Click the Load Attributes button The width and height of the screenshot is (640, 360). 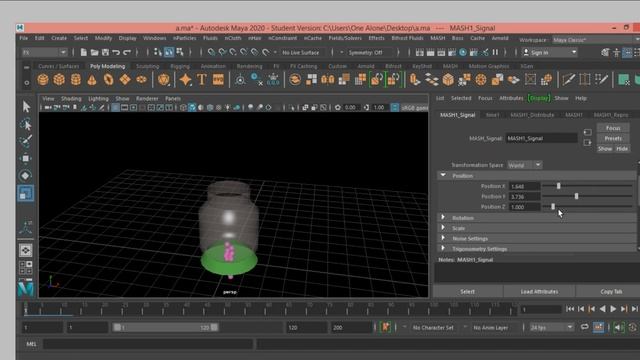pyautogui.click(x=539, y=291)
